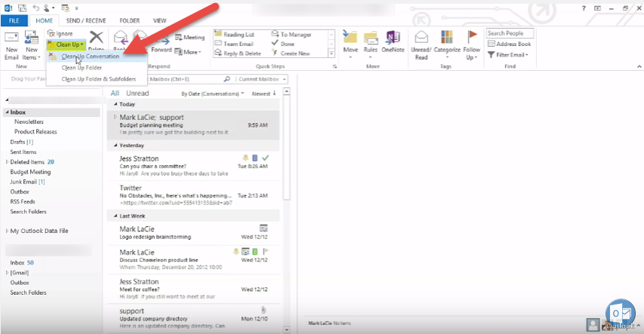Delete the selected message with X icon
644x334 pixels.
[96, 38]
